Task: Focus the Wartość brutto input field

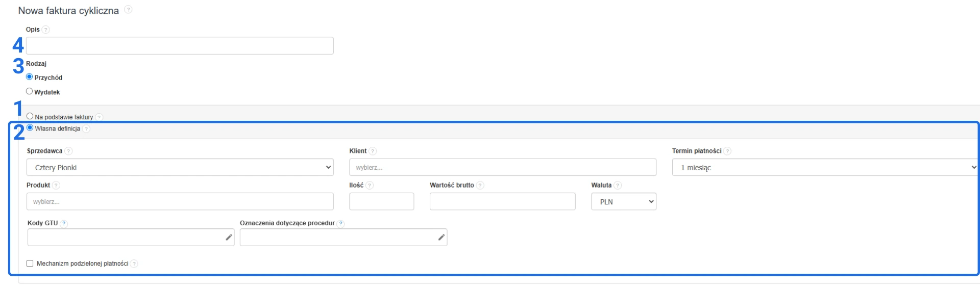Action: coord(503,202)
